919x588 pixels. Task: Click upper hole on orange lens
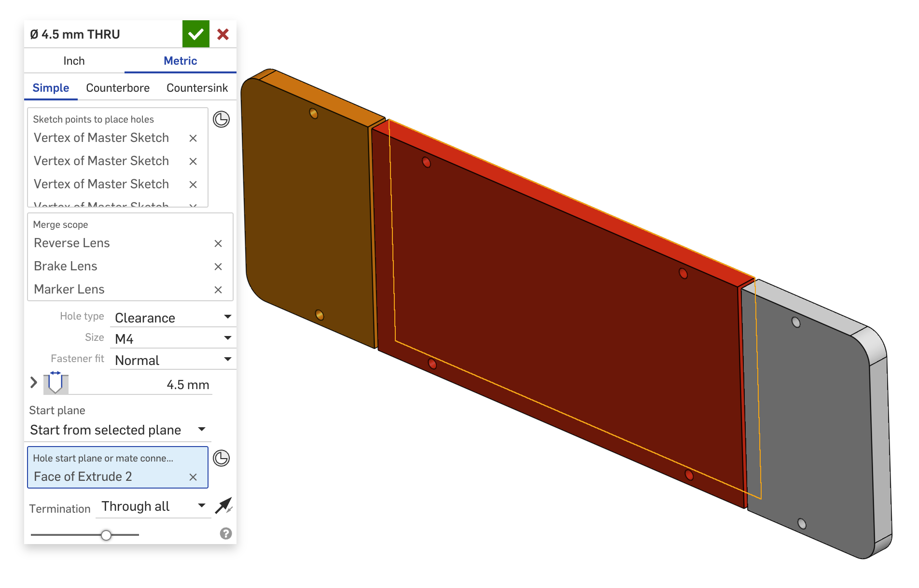pos(314,113)
